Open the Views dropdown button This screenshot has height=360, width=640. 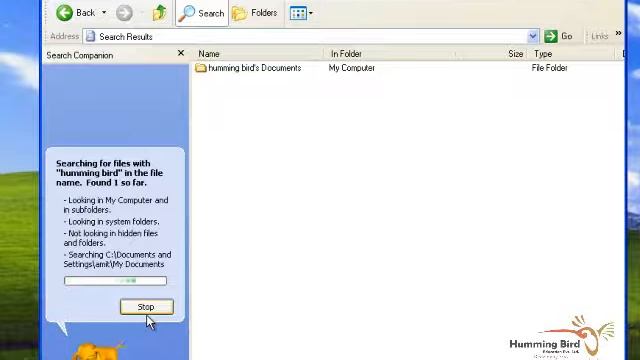coord(301,13)
